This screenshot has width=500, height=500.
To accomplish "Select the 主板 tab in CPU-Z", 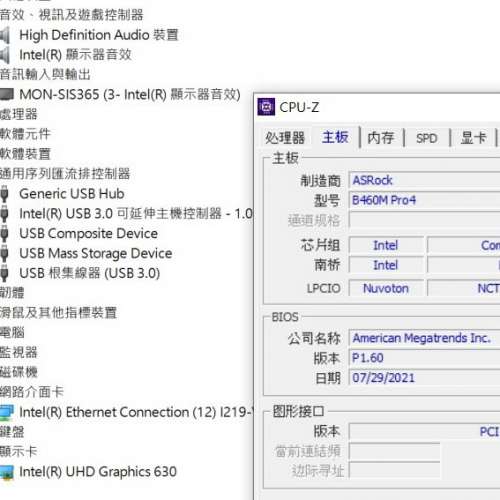I will click(x=335, y=137).
